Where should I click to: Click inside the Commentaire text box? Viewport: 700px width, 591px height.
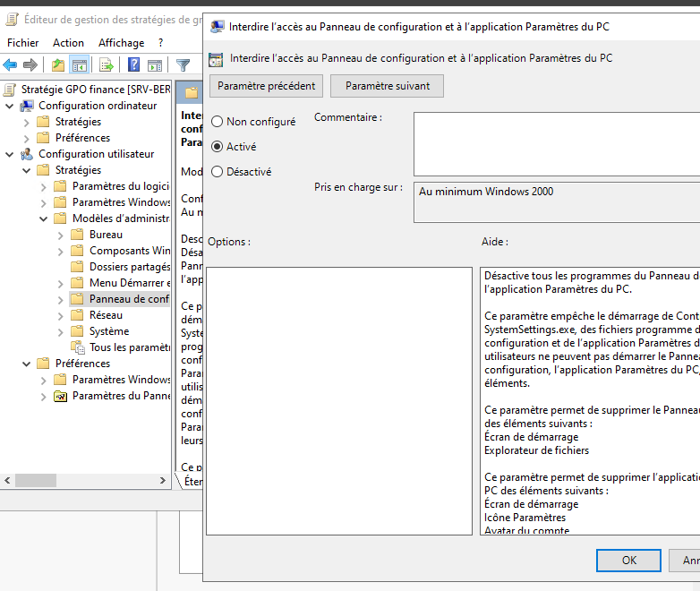pyautogui.click(x=555, y=143)
